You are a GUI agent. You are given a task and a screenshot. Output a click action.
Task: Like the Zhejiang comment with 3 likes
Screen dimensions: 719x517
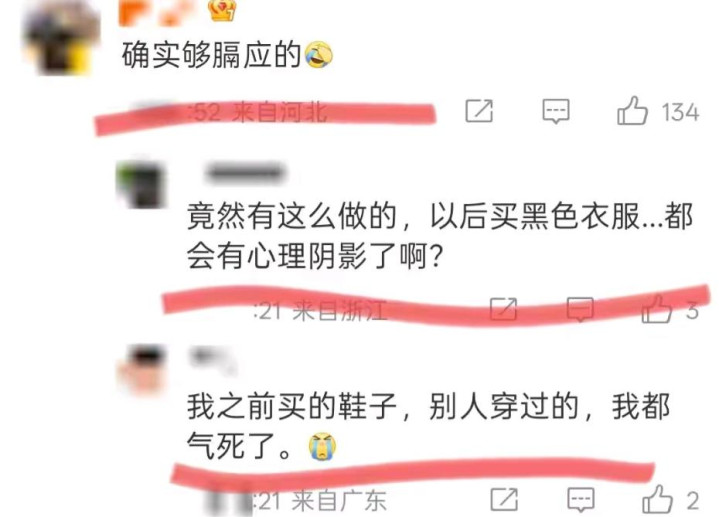tap(657, 309)
